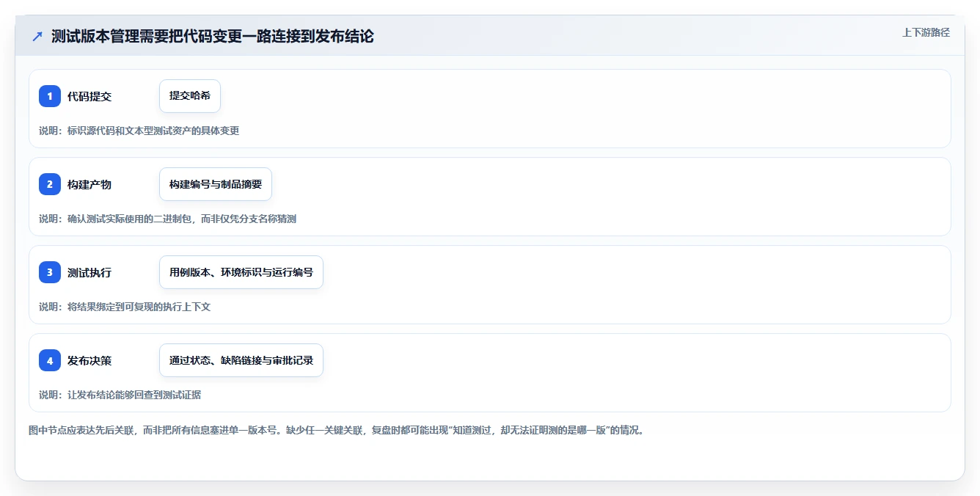Click the header title 测试版本管理需要把代码变更一路连接到发布结论
Screen dimensions: 980x496
pyautogui.click(x=213, y=36)
